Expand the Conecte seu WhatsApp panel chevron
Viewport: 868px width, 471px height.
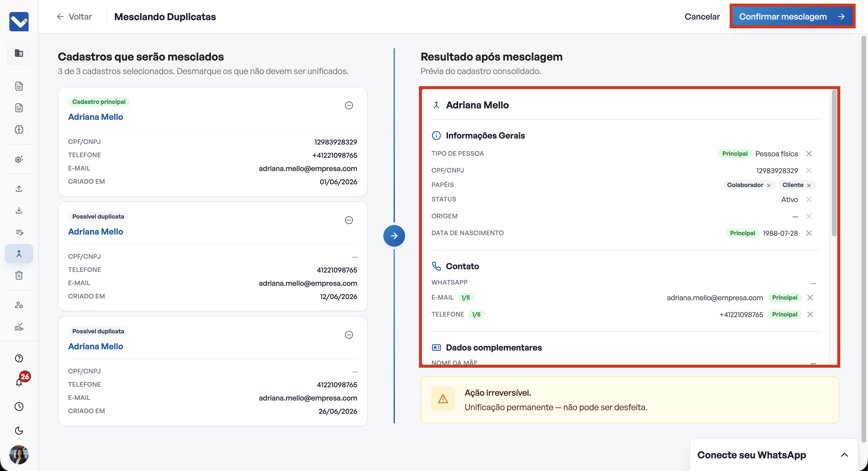tap(844, 455)
